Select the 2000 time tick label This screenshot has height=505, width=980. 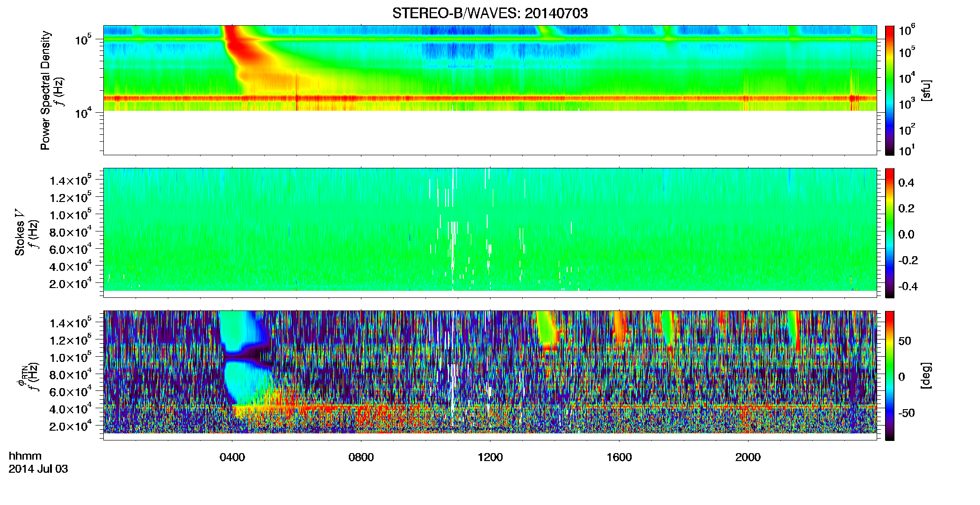[x=748, y=457]
